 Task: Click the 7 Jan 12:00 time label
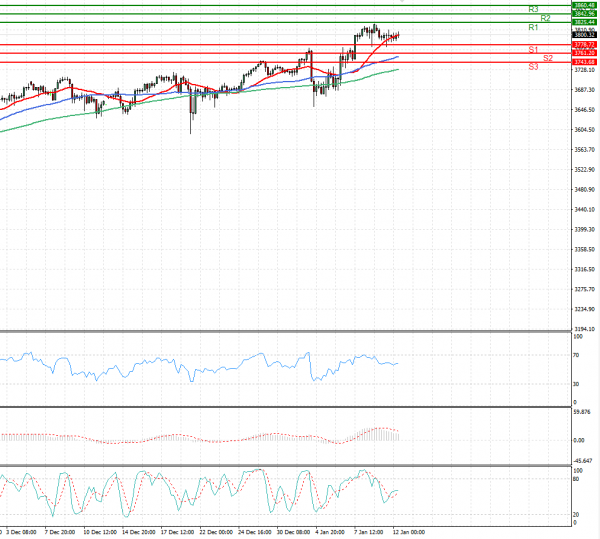368,532
